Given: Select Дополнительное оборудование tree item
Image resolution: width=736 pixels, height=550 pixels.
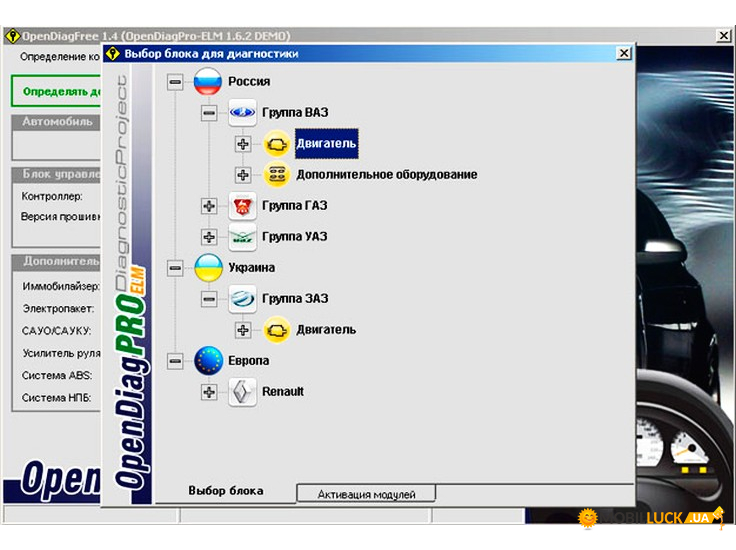Looking at the screenshot, I should pyautogui.click(x=386, y=175).
